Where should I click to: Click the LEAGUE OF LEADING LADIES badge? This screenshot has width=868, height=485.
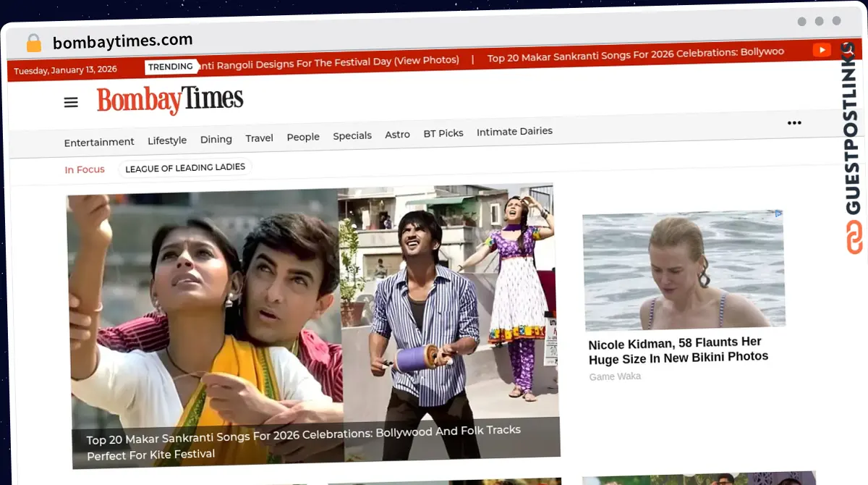(x=184, y=167)
